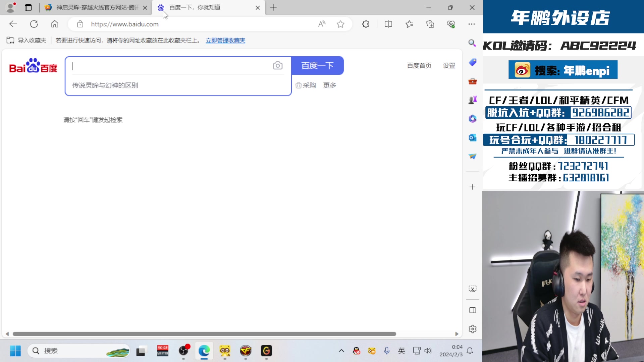Open Microsoft 365 in sidebar

pos(472,119)
